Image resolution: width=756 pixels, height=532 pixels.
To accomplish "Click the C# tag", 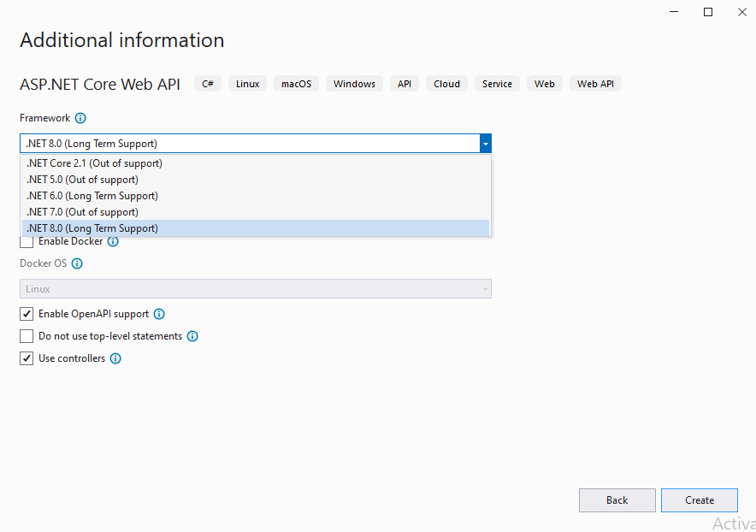I will (208, 84).
